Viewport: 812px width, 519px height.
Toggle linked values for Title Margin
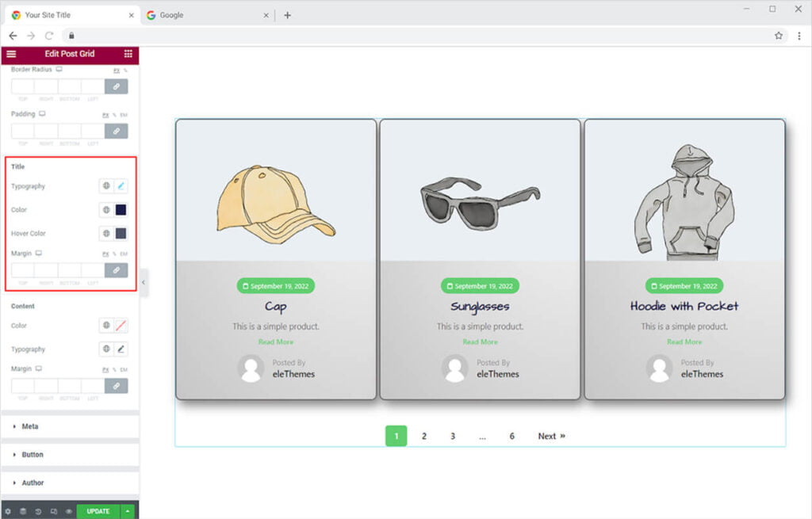(x=116, y=270)
